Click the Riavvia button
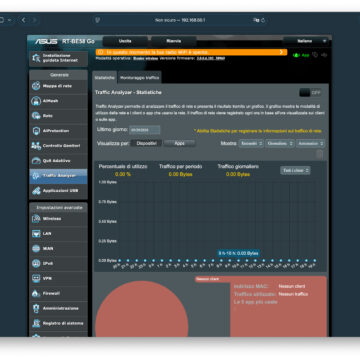This screenshot has width=360, height=360. tap(174, 41)
